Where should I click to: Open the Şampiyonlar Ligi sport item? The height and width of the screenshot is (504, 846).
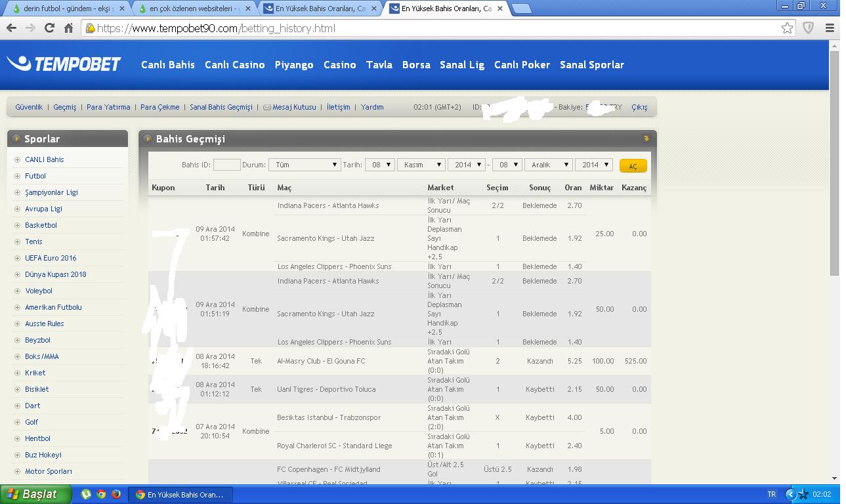click(x=51, y=192)
